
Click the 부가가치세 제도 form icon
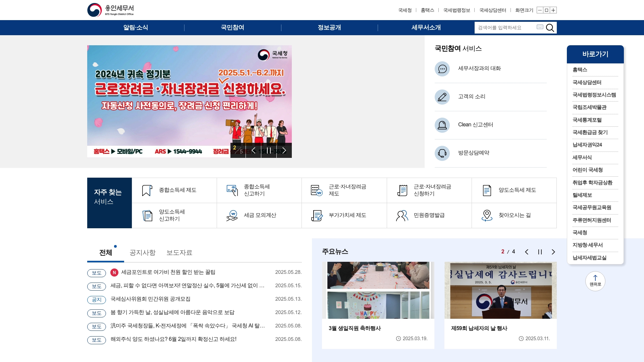pyautogui.click(x=317, y=216)
